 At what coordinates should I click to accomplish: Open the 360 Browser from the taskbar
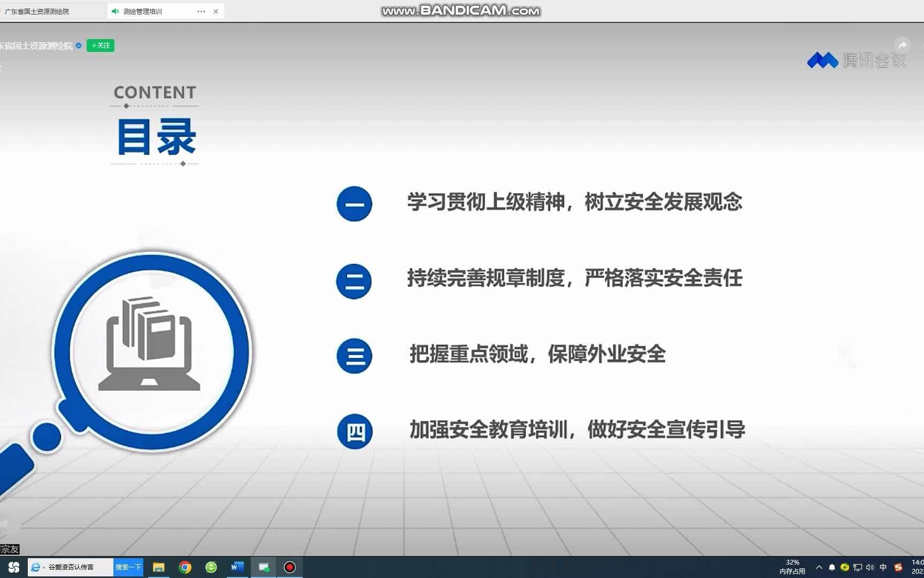click(211, 567)
